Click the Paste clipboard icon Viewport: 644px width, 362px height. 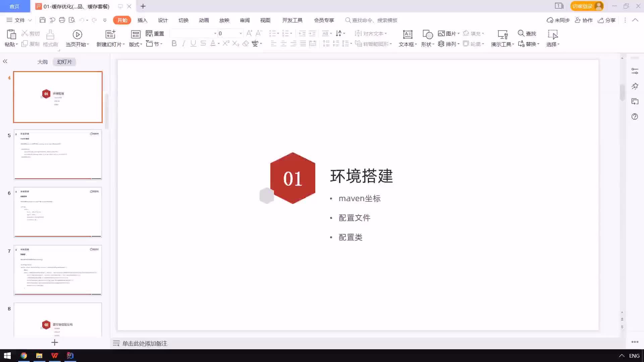(11, 34)
